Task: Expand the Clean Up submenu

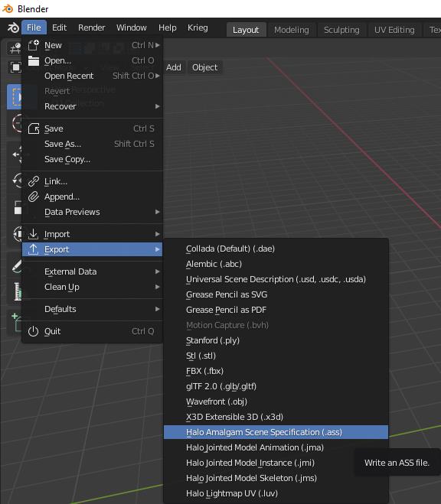Action: 93,287
